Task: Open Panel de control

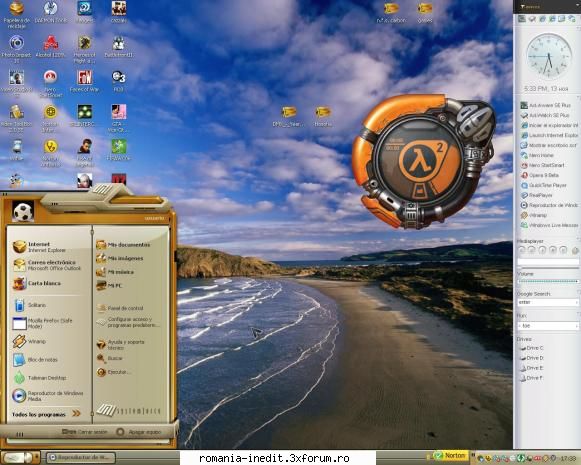Action: click(120, 308)
